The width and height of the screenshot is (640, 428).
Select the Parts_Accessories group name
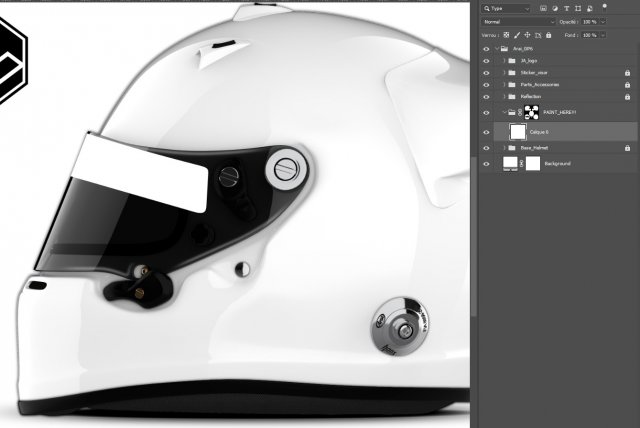[540, 85]
